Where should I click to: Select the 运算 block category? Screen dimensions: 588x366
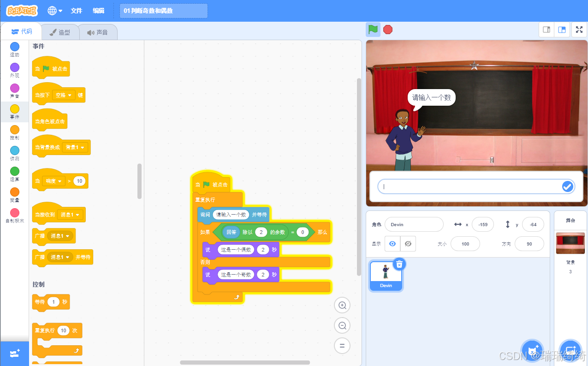tap(15, 174)
